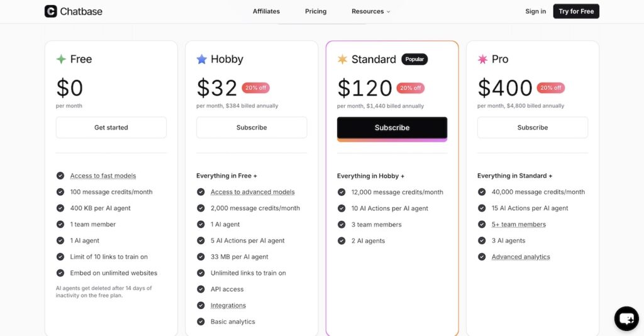Open the chat widget bubble icon
This screenshot has height=336, width=644.
[626, 318]
